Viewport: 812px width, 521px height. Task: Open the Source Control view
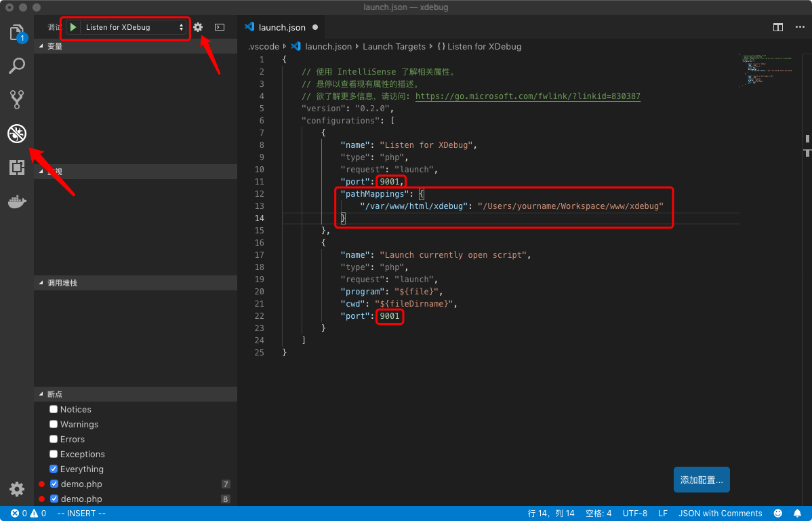coord(16,99)
